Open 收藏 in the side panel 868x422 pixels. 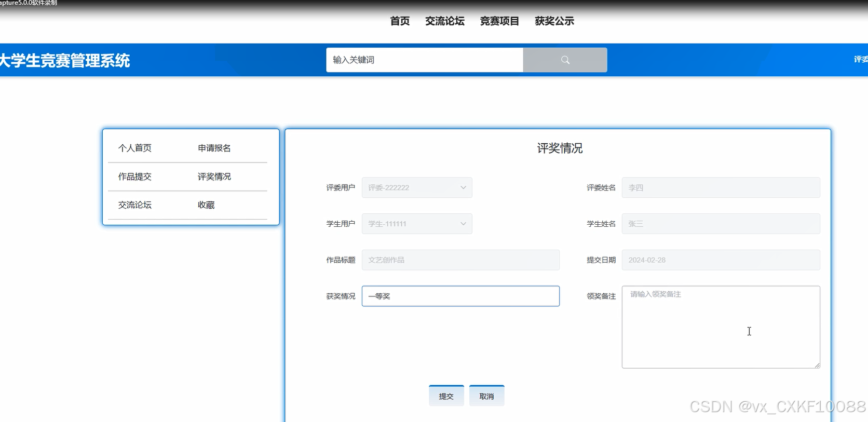[206, 205]
